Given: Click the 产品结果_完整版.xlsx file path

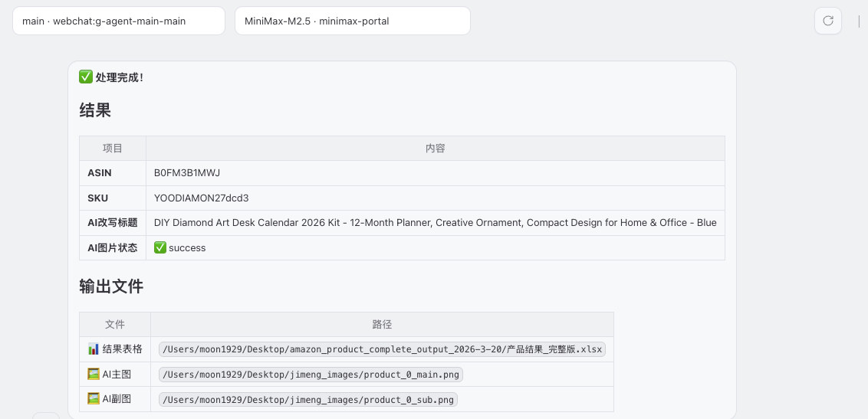Looking at the screenshot, I should pos(383,349).
